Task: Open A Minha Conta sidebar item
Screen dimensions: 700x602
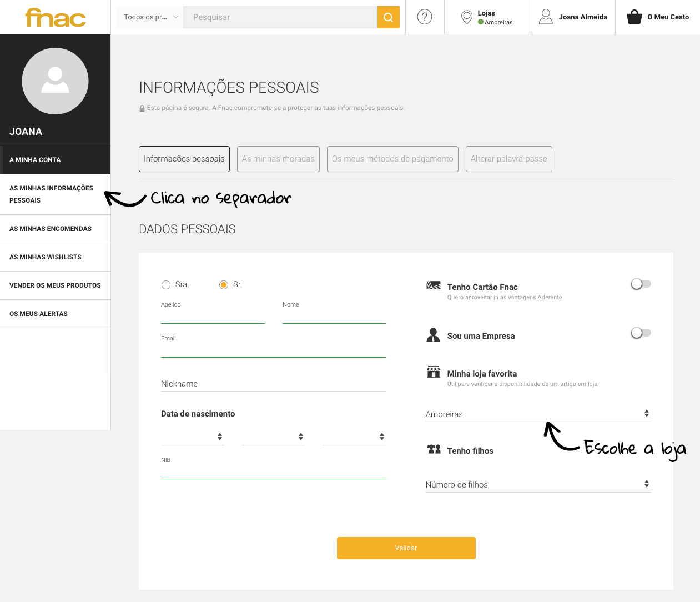Action: point(56,160)
